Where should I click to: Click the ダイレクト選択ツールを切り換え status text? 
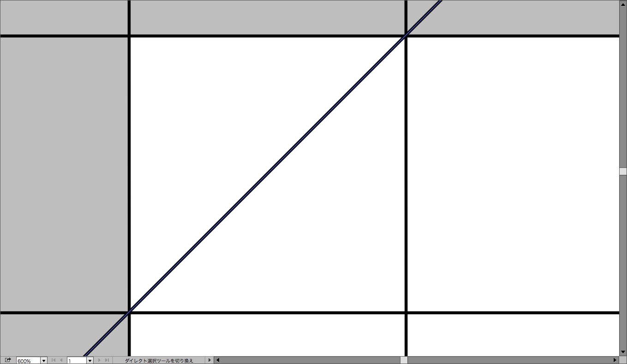point(159,361)
